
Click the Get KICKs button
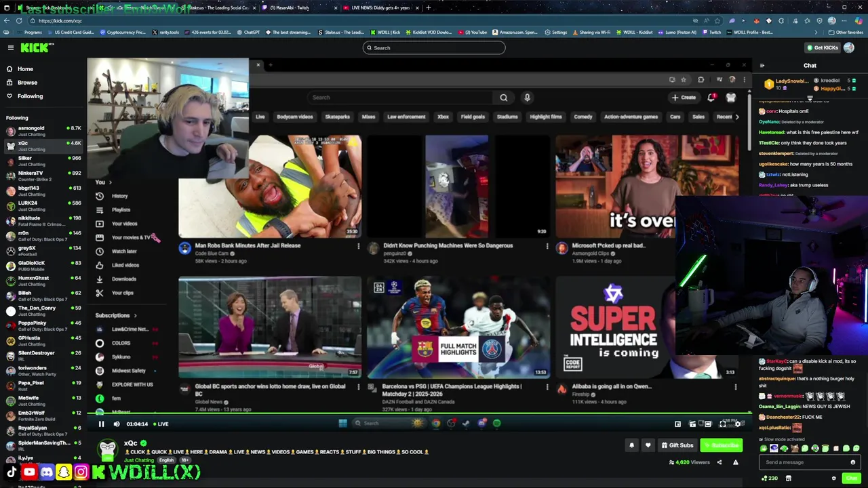[822, 47]
